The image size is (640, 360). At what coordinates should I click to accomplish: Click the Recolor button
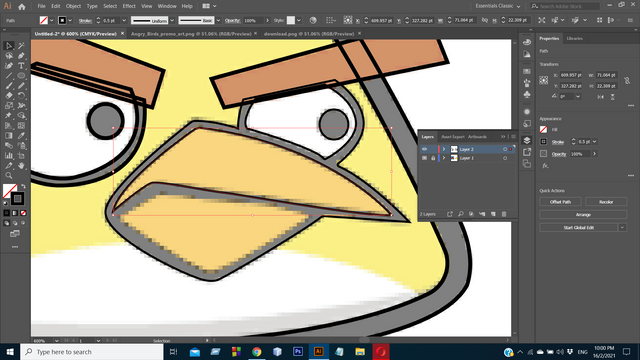[606, 202]
